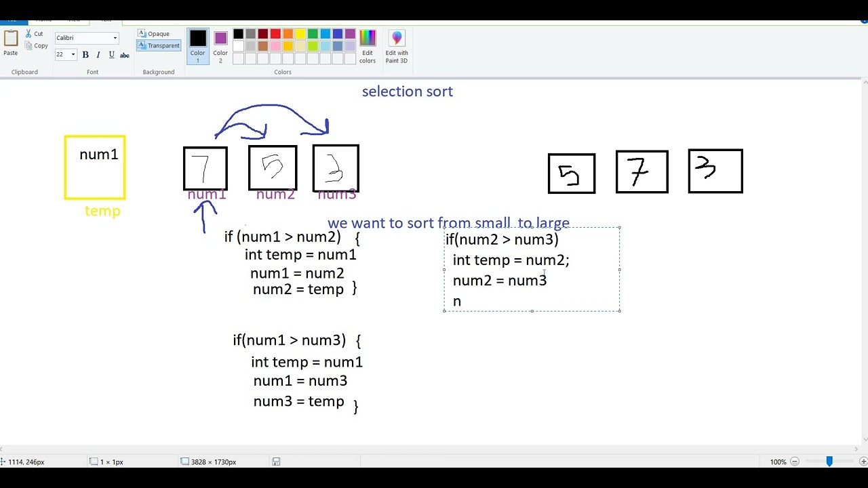
Task: Pick the light turquoise palette swatch
Action: (325, 46)
